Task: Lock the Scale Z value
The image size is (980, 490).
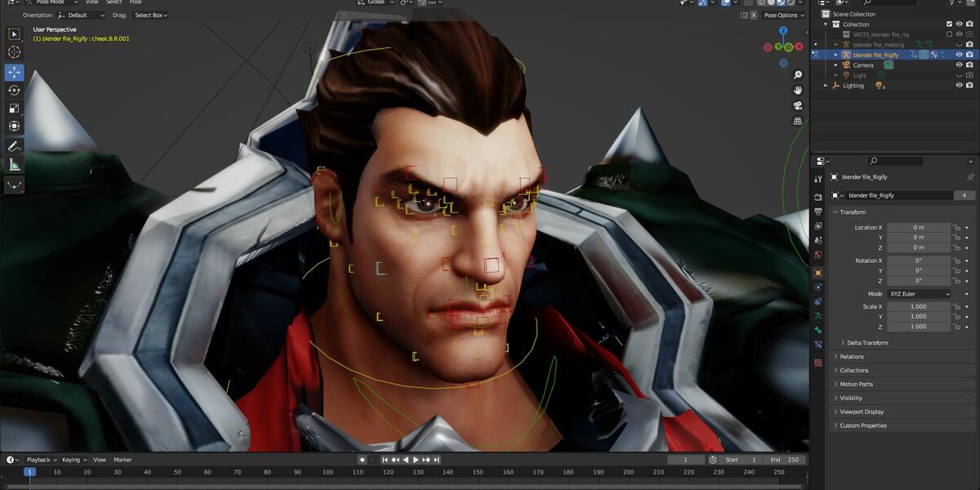Action: (956, 327)
